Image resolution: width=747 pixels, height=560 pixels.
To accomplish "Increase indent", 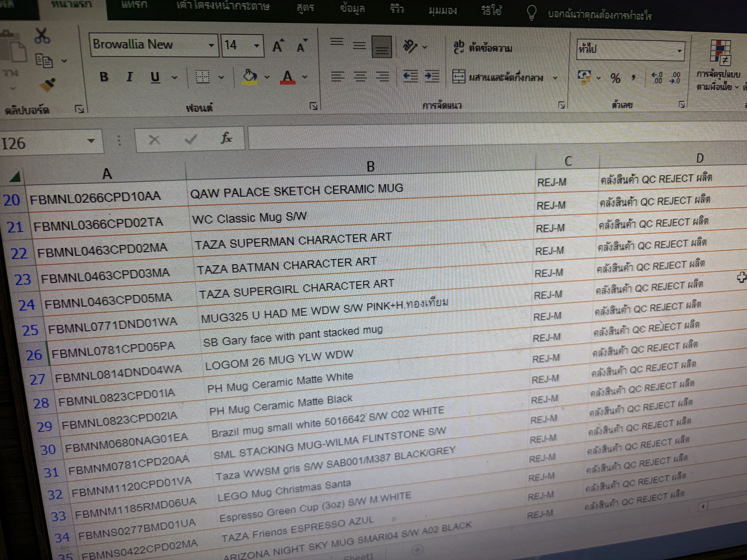I will [432, 77].
